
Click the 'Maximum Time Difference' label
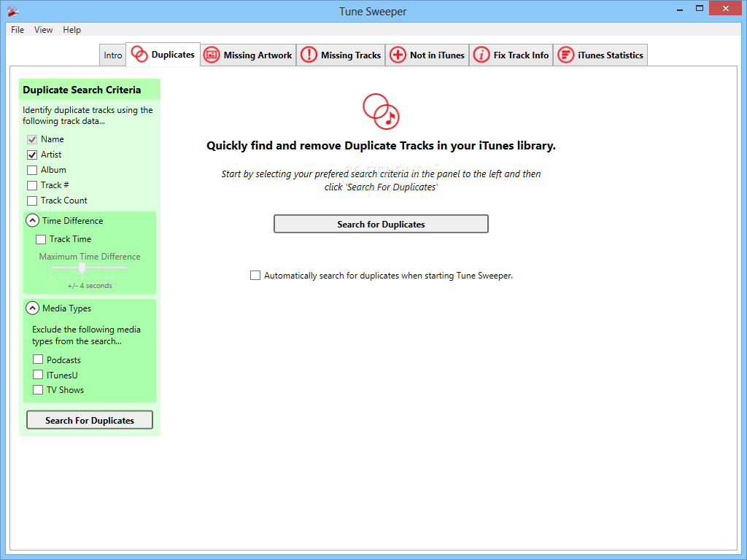(x=90, y=256)
